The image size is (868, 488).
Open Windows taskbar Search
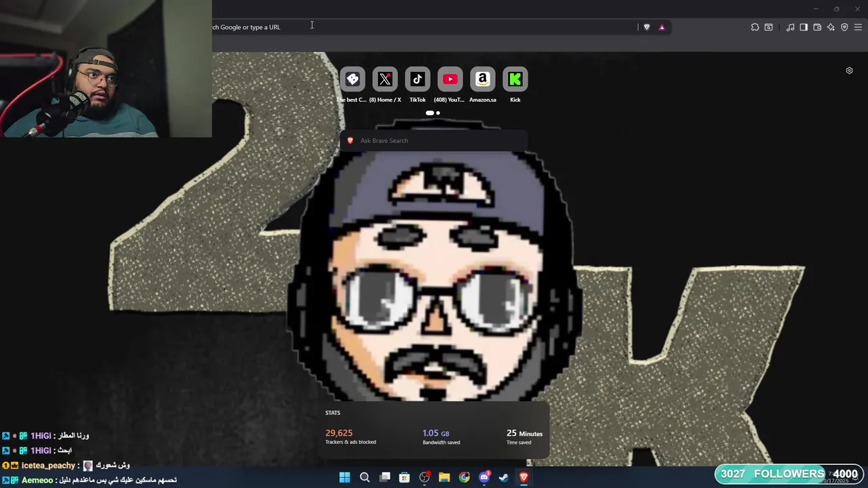(364, 477)
